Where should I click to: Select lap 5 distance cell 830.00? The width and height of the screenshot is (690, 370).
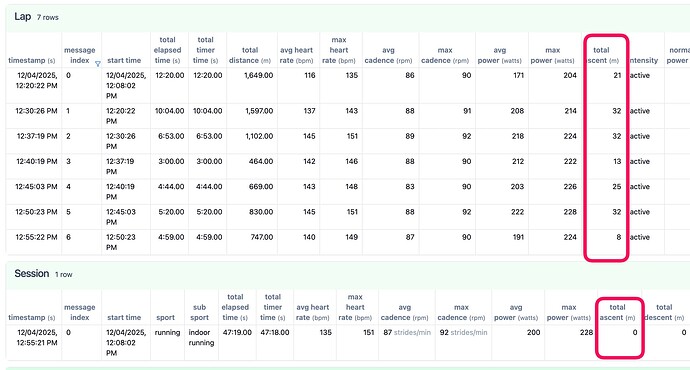point(261,212)
